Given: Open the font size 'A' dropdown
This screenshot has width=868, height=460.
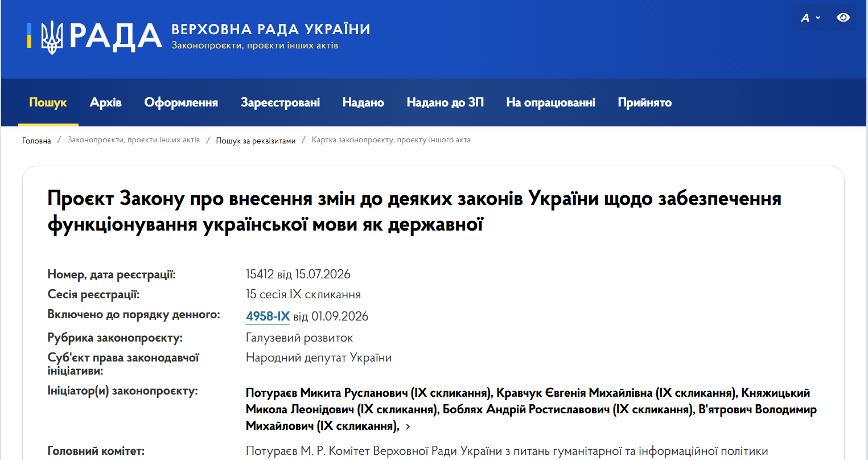Looking at the screenshot, I should (x=811, y=18).
